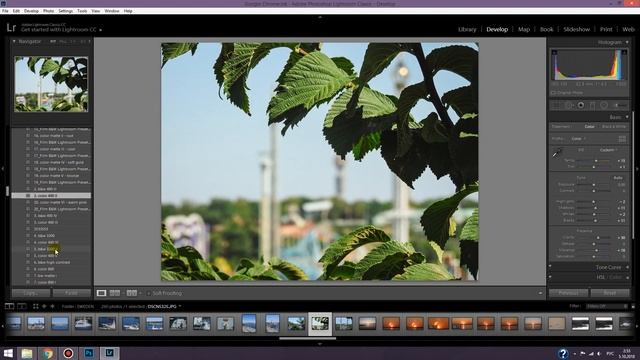Click Get started with Lightroom CC

(x=59, y=30)
